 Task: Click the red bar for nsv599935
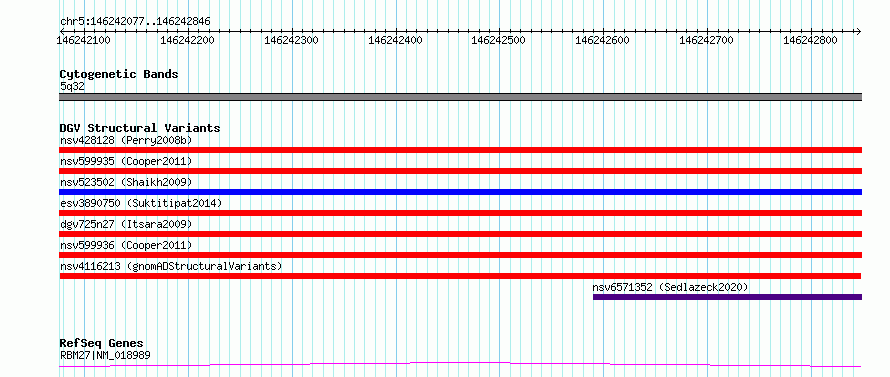pyautogui.click(x=460, y=171)
